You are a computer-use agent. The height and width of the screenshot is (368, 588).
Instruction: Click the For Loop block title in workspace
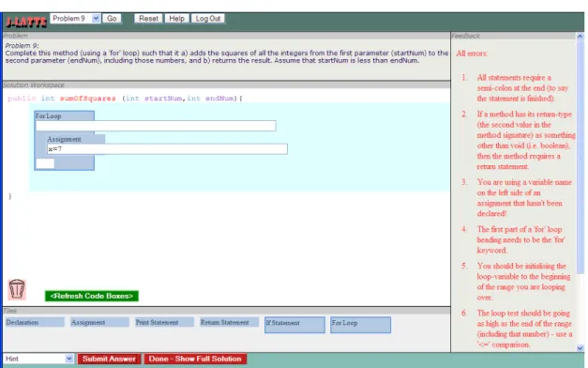point(49,116)
